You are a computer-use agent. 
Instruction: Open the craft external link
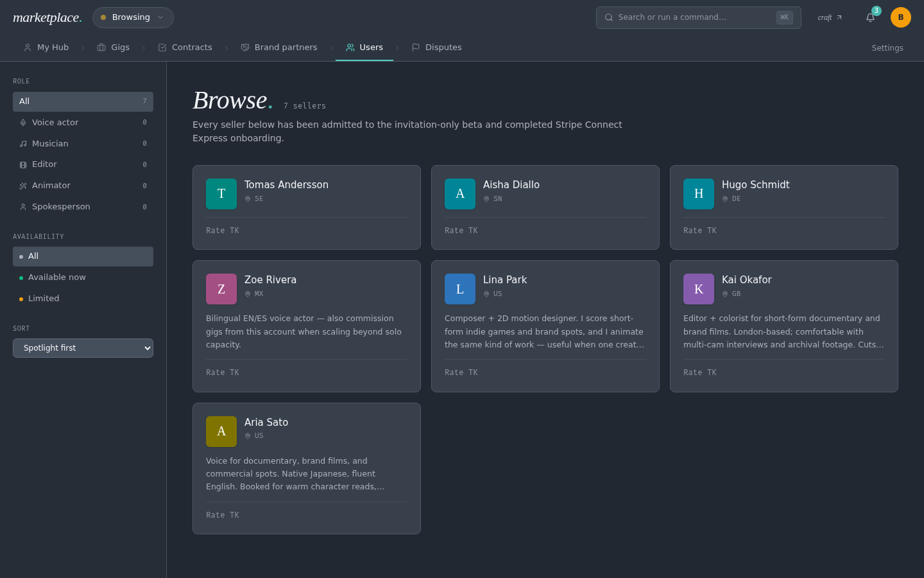pos(830,17)
